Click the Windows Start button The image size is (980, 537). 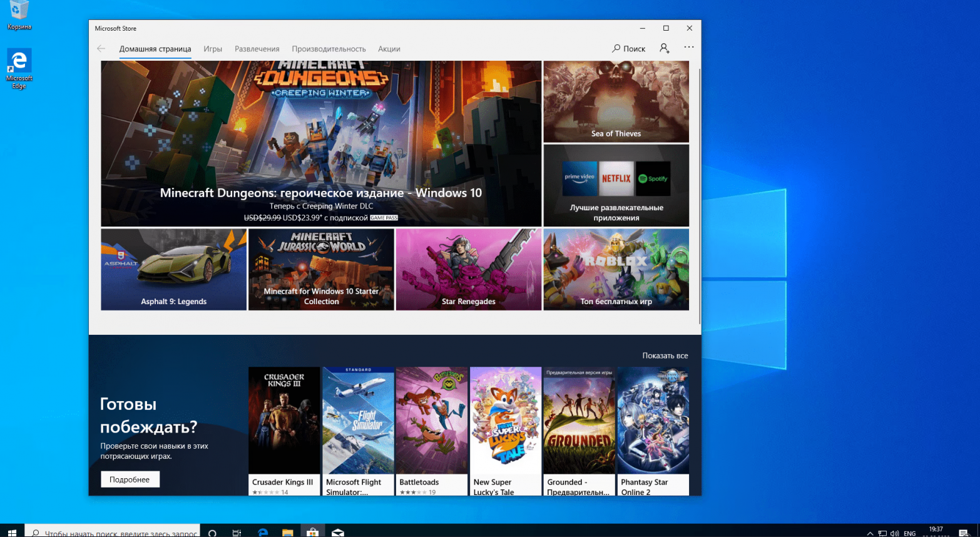pyautogui.click(x=12, y=532)
